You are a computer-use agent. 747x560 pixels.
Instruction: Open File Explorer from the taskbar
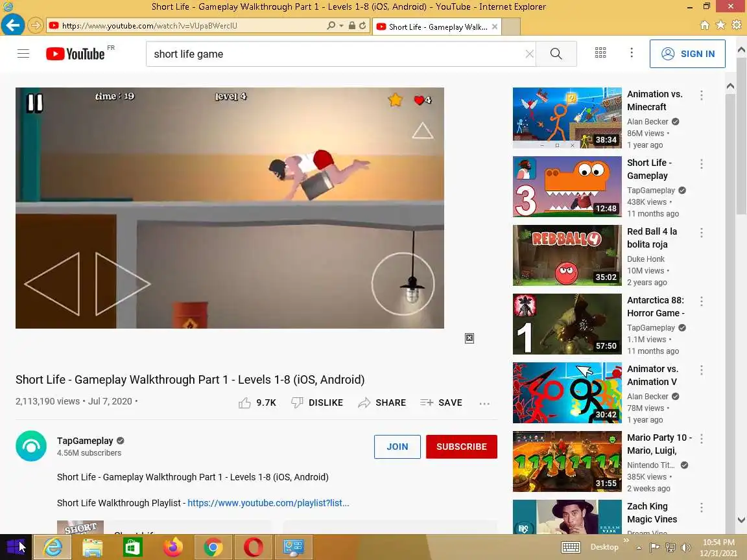(x=93, y=546)
